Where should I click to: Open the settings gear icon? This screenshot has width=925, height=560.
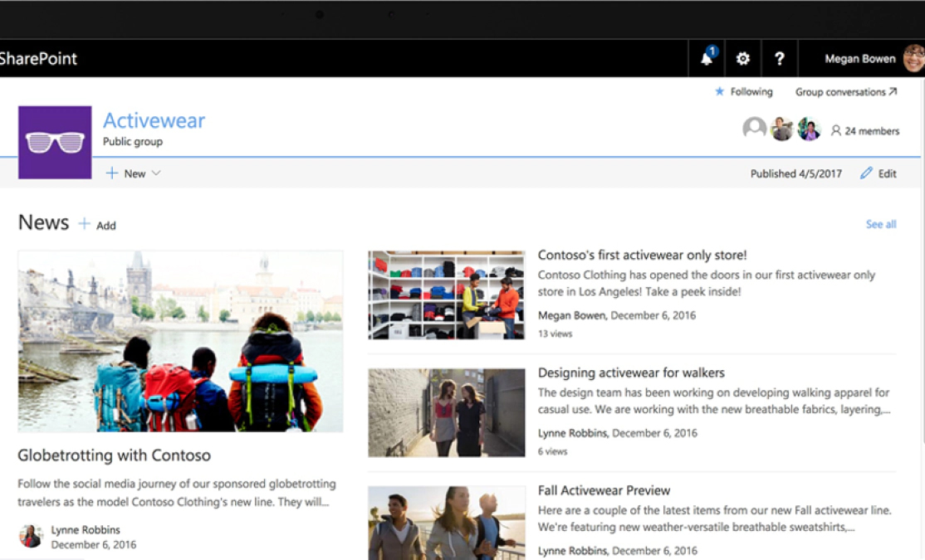click(x=742, y=58)
